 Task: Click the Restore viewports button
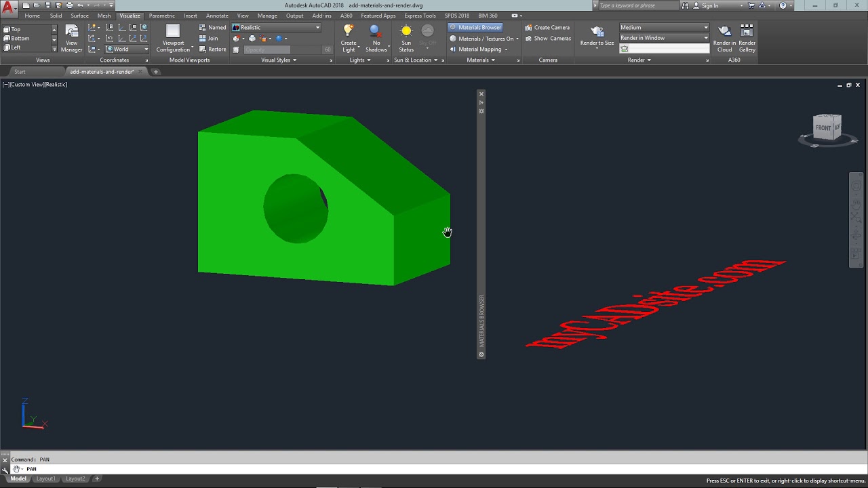[x=213, y=49]
